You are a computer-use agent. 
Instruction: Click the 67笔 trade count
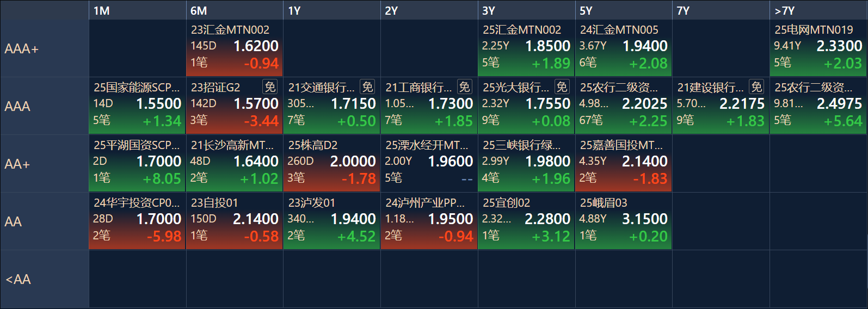tap(591, 120)
